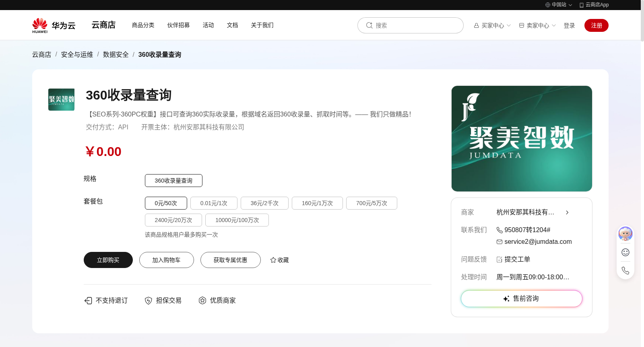Click the 950807转1204# phone number

(527, 230)
